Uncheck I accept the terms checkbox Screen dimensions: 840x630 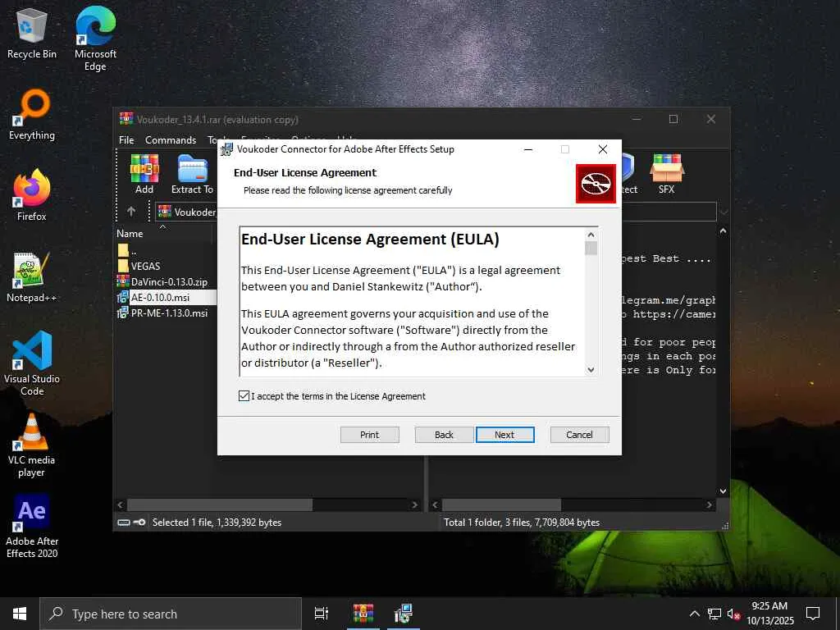[244, 396]
